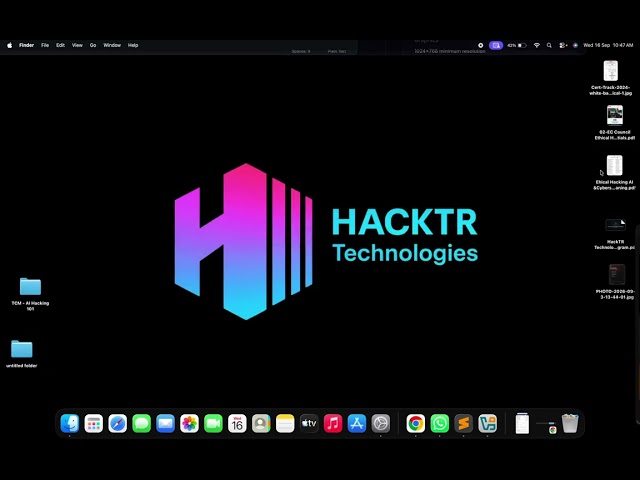Screen dimensions: 640x480
Task: Select the PHOTO-2026 jpg file on desktop
Action: point(615,282)
